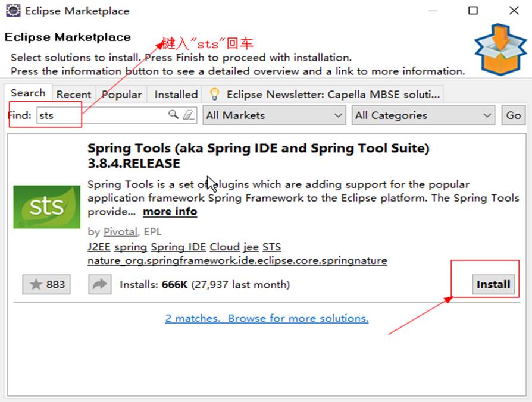Click the search magnifier icon in Find field

coord(173,115)
